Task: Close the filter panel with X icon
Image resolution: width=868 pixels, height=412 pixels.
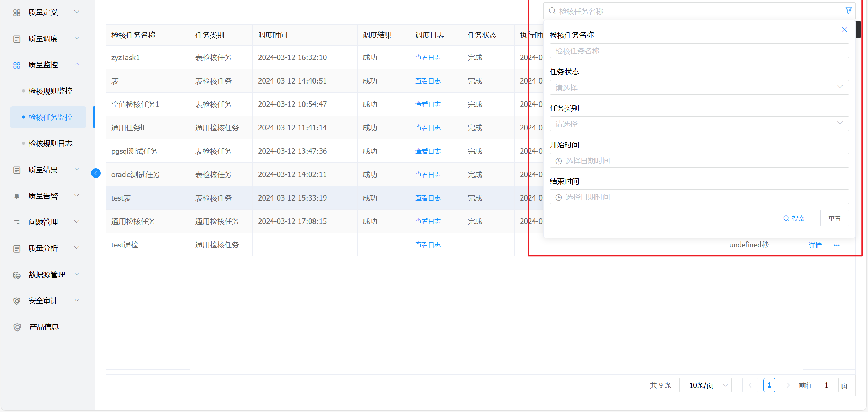Action: pos(844,30)
